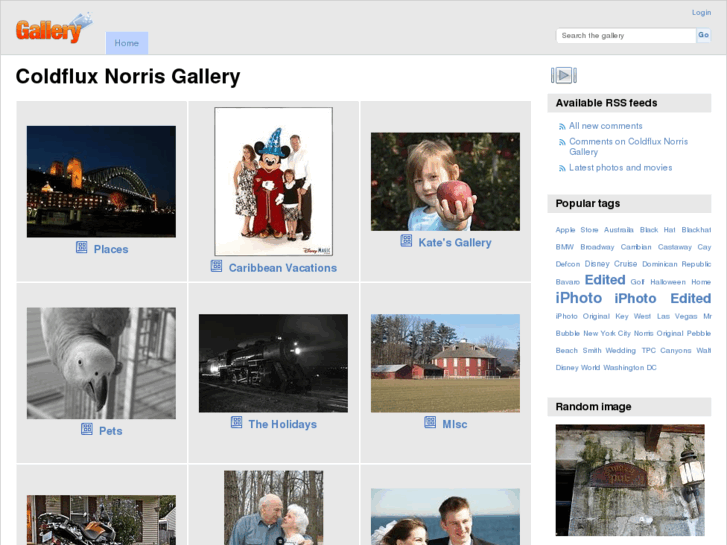Click album icon beside Kate's Gallery
This screenshot has height=545, width=727.
point(406,241)
